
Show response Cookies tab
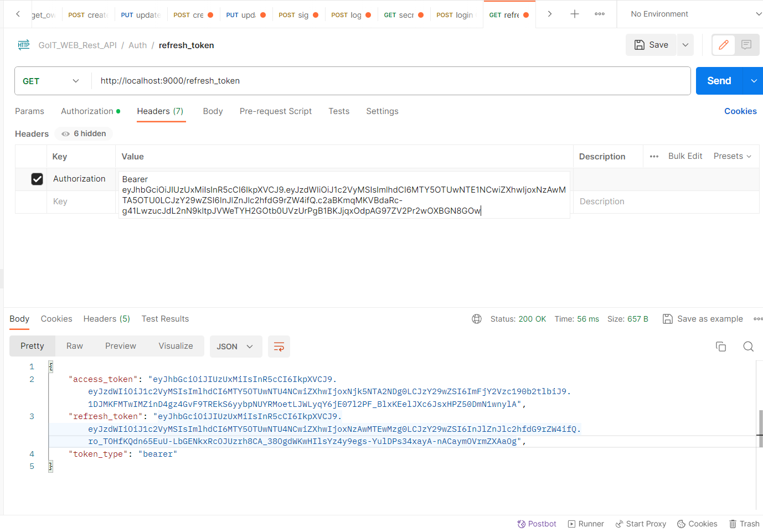pyautogui.click(x=56, y=319)
